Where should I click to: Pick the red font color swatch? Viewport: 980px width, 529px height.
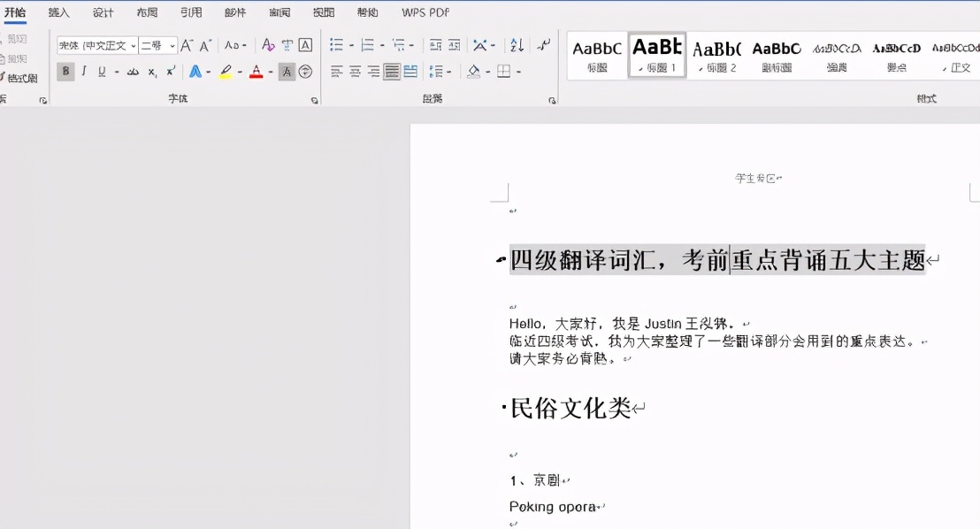pyautogui.click(x=256, y=72)
